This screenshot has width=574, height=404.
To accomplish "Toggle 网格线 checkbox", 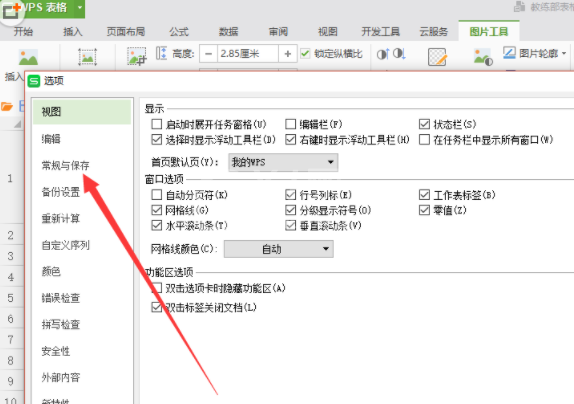I will pos(156,210).
